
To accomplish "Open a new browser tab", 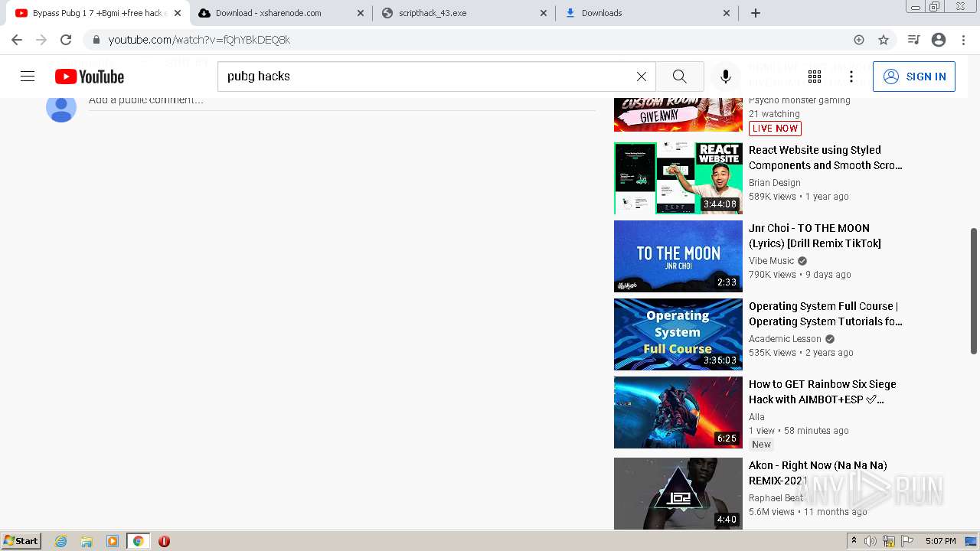I will (x=756, y=13).
